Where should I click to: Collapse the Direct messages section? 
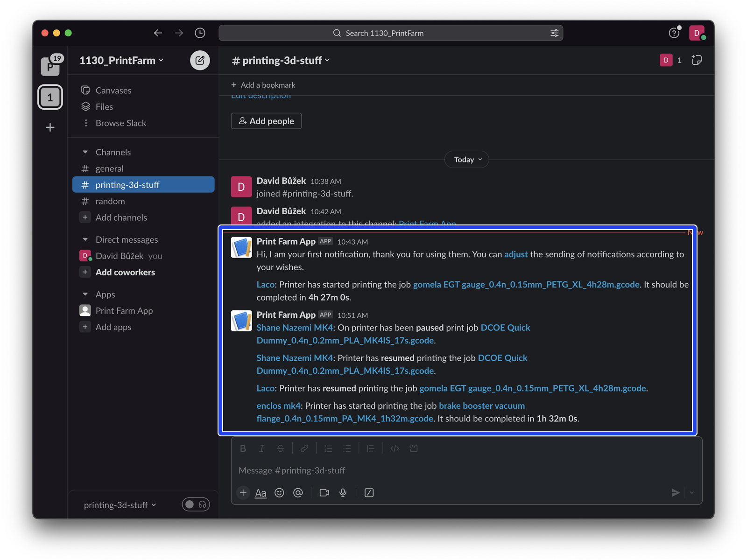coord(85,239)
